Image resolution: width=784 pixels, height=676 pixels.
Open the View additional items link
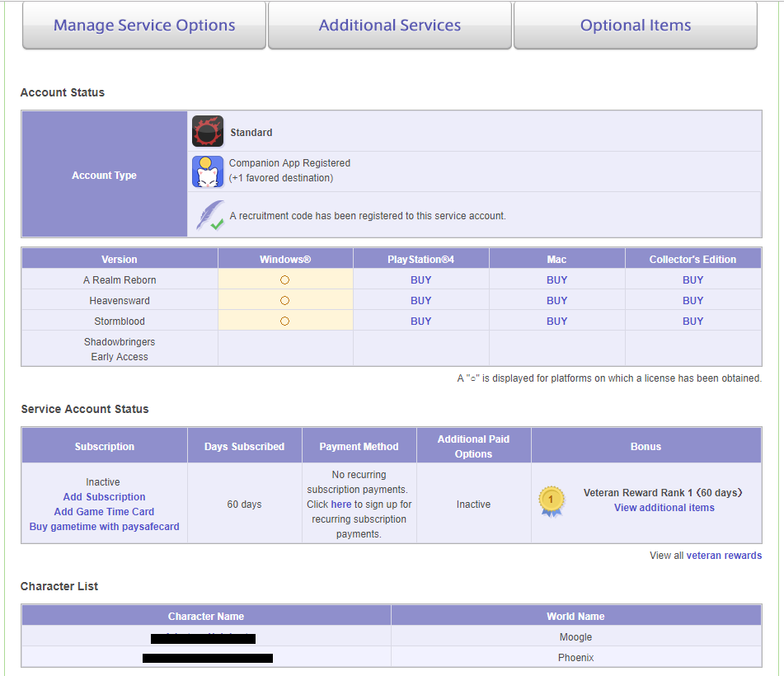(664, 508)
